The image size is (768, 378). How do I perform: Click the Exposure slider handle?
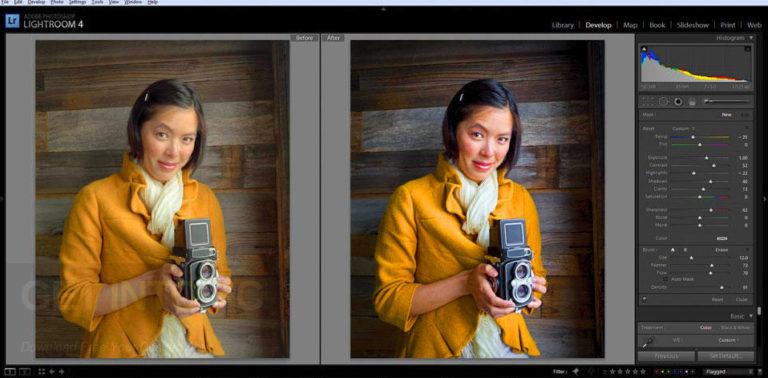(707, 158)
